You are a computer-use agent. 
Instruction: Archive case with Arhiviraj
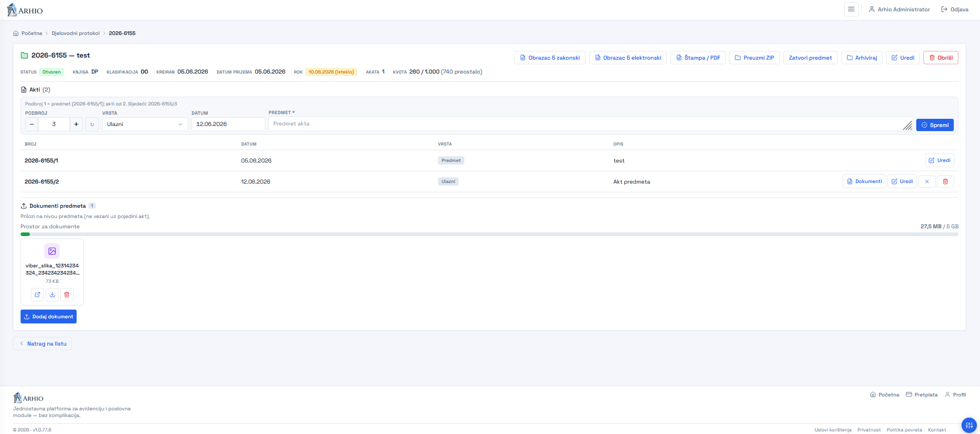coord(862,58)
